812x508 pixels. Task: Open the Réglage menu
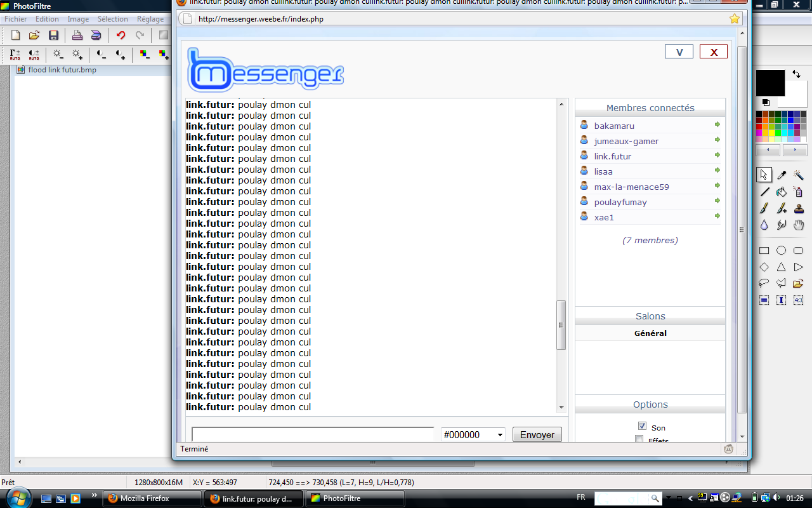(x=150, y=19)
